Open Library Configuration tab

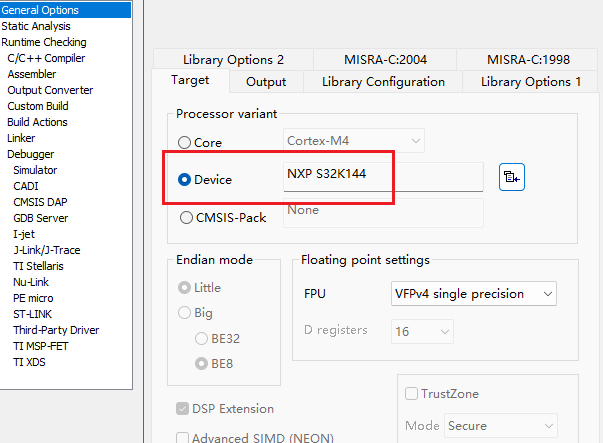click(383, 82)
